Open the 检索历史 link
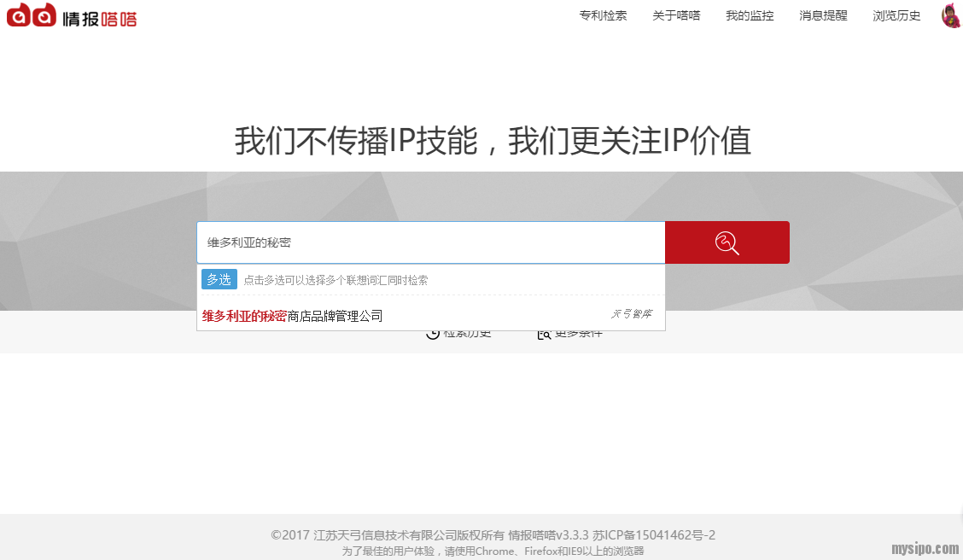 click(467, 334)
